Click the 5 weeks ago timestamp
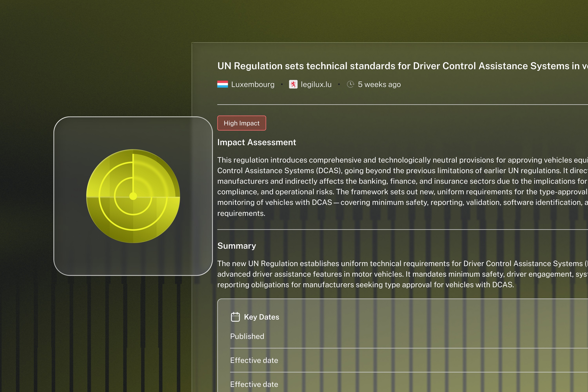588x392 pixels. 379,84
